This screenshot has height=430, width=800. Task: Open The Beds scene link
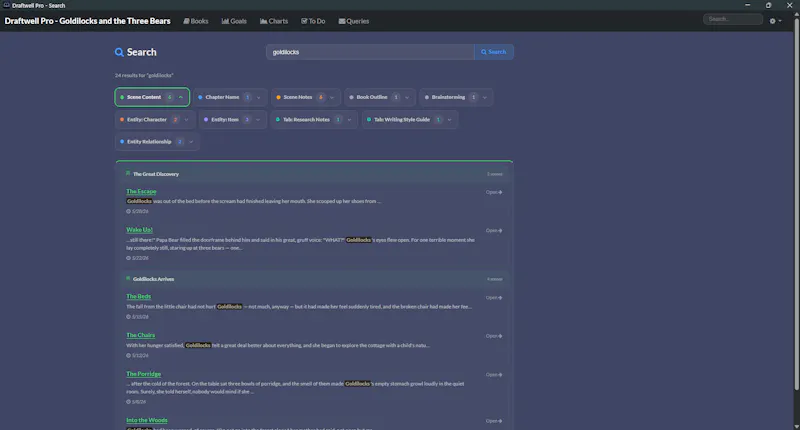[139, 296]
